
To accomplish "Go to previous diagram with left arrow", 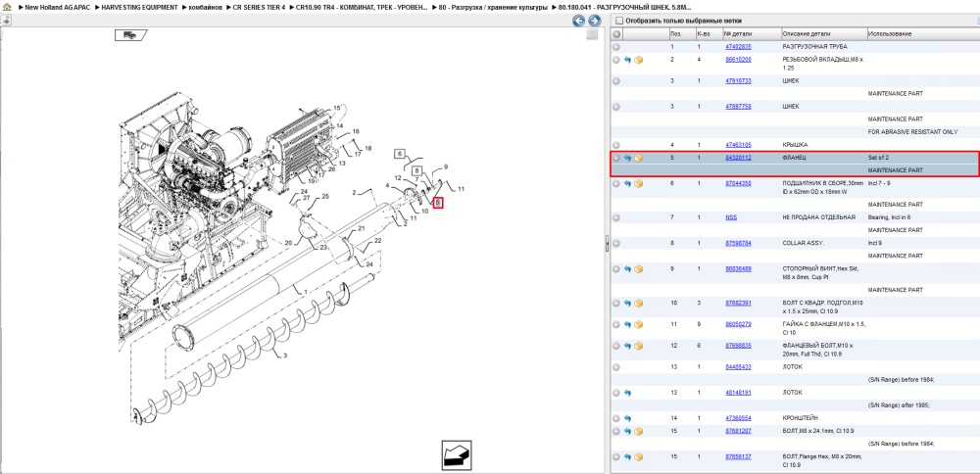I will (x=579, y=21).
